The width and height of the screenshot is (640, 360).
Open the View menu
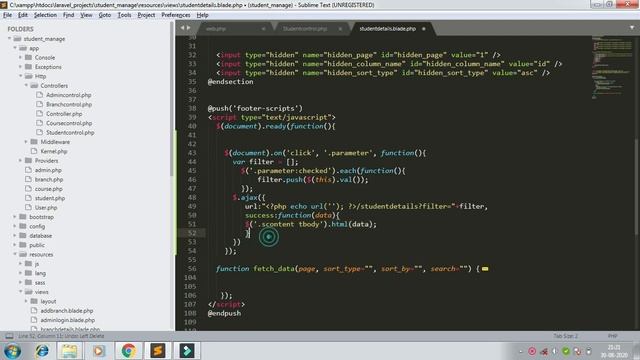coord(86,15)
